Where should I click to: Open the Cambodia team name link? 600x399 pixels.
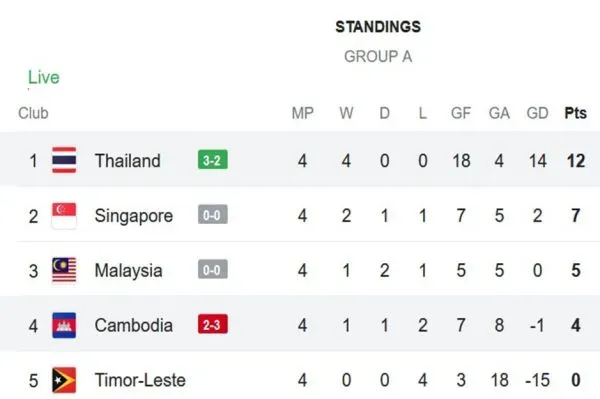coord(134,326)
